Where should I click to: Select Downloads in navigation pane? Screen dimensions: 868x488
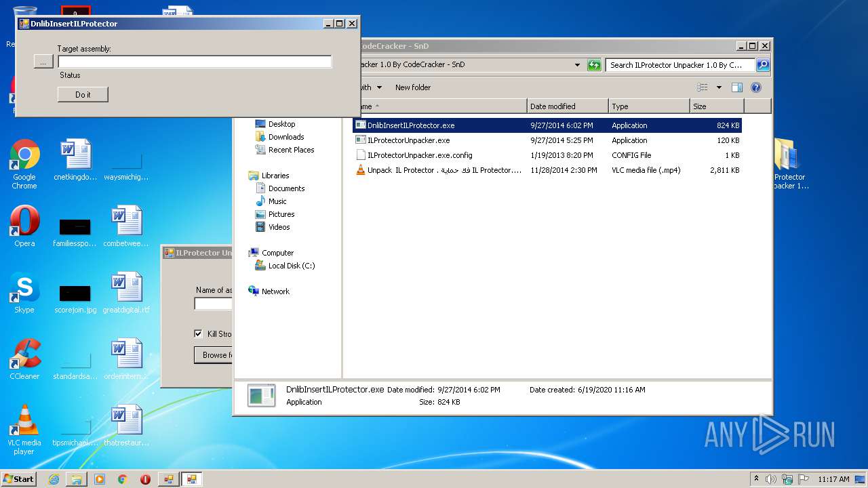point(285,137)
